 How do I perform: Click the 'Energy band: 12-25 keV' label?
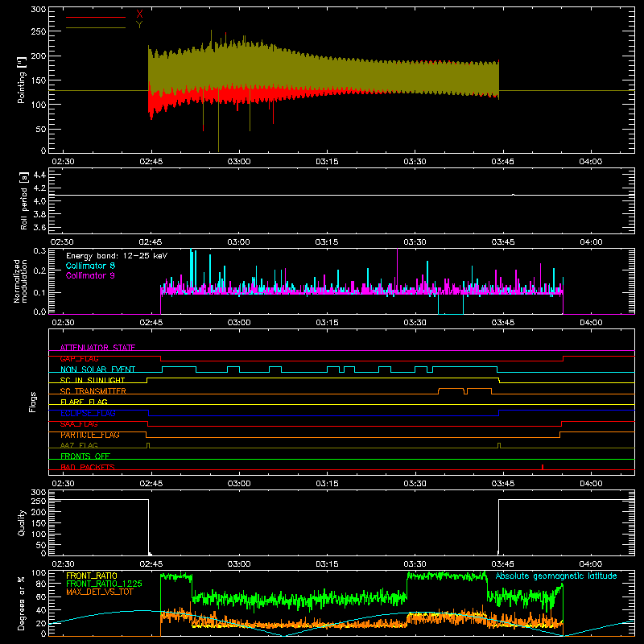(117, 256)
